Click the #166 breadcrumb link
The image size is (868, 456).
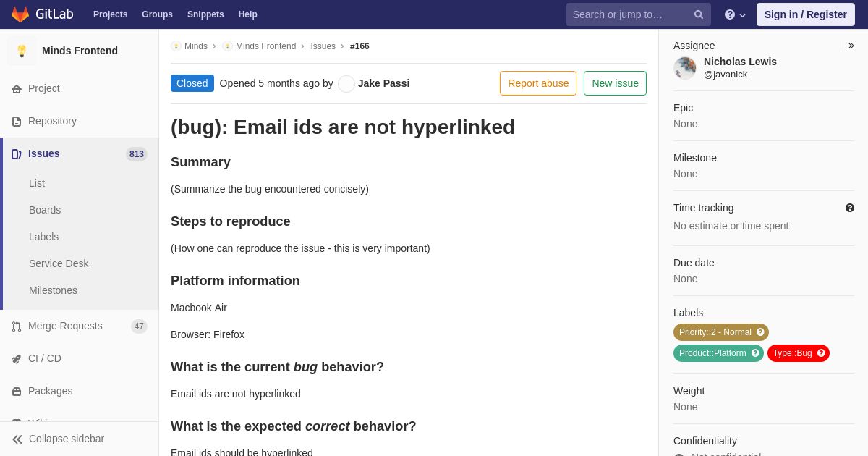[359, 46]
